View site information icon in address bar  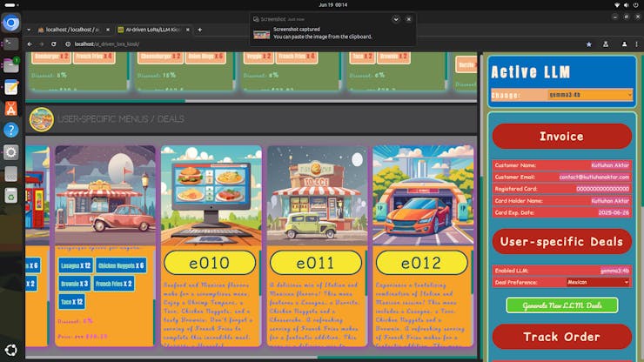pos(68,44)
